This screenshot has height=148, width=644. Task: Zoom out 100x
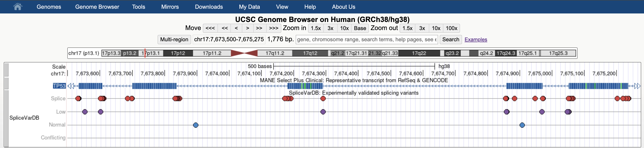451,28
